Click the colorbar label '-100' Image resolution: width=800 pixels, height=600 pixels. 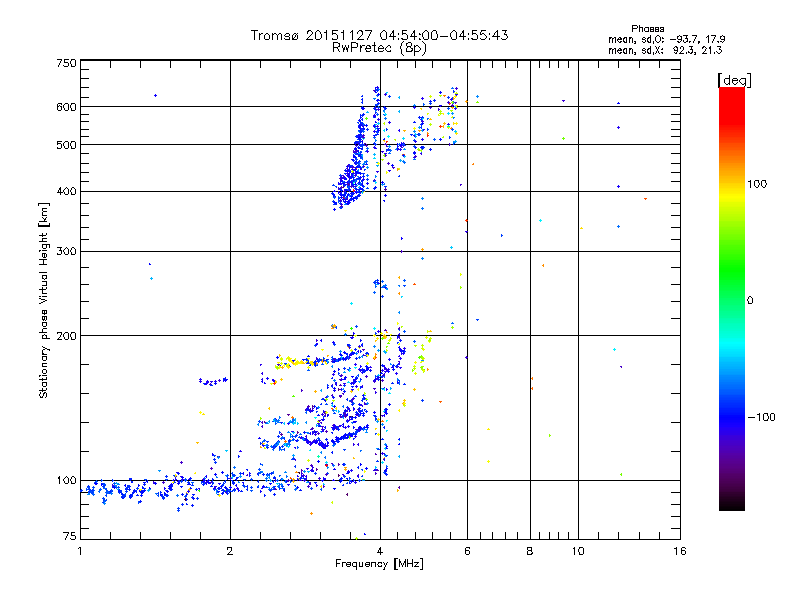(761, 417)
